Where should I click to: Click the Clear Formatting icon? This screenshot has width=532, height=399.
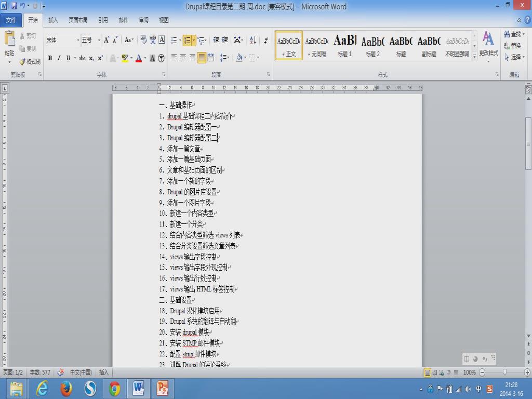(x=143, y=40)
